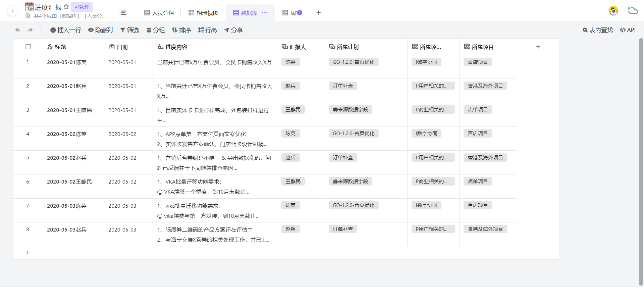Adjust row height via 行高
This screenshot has height=303, width=644.
point(207,30)
